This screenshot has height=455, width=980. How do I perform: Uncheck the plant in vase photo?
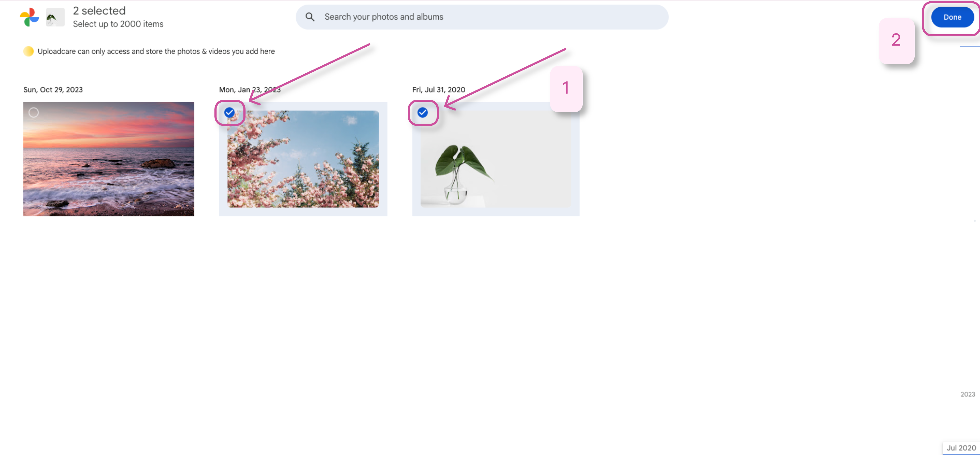pos(423,113)
